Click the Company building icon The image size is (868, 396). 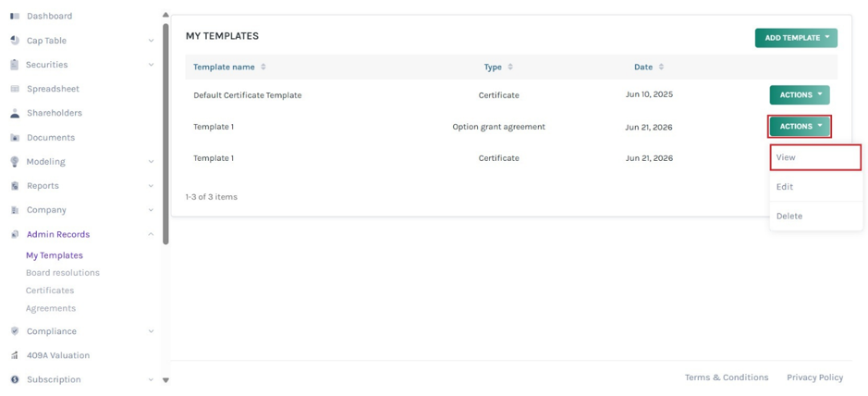pyautogui.click(x=15, y=210)
